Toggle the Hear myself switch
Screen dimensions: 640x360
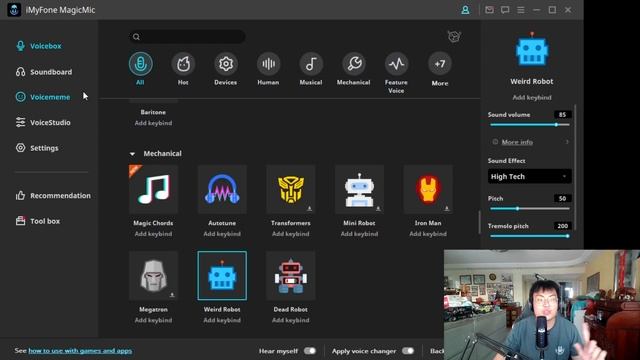[310, 351]
